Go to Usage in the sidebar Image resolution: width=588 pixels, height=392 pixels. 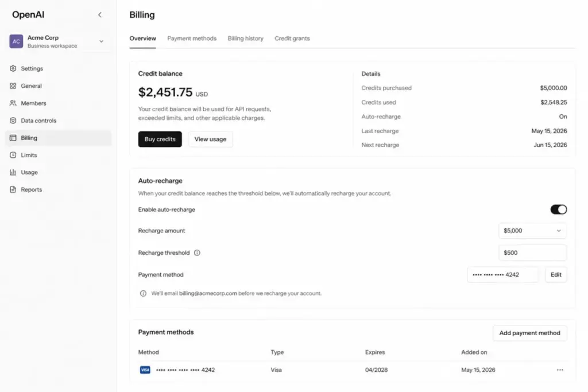coord(29,172)
